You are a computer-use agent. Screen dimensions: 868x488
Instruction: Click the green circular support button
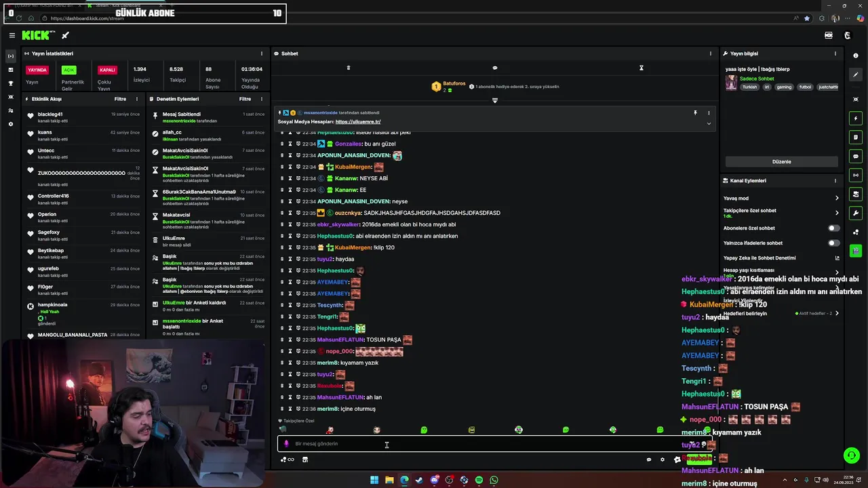click(851, 455)
